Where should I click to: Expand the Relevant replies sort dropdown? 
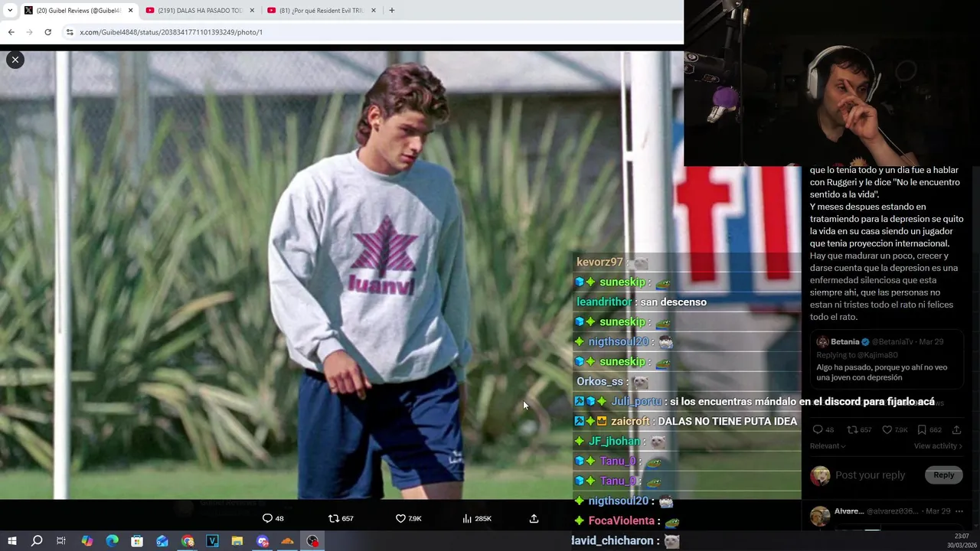[x=828, y=445]
